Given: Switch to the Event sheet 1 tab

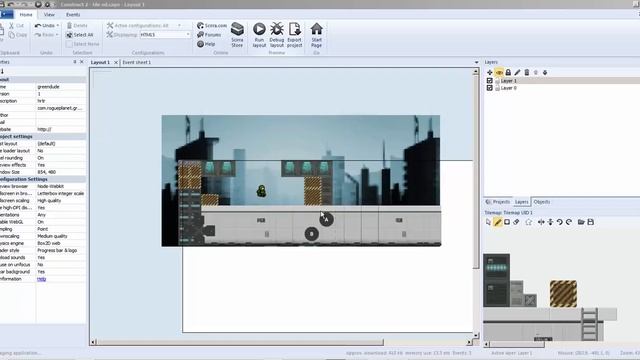Looking at the screenshot, I should click(x=137, y=62).
